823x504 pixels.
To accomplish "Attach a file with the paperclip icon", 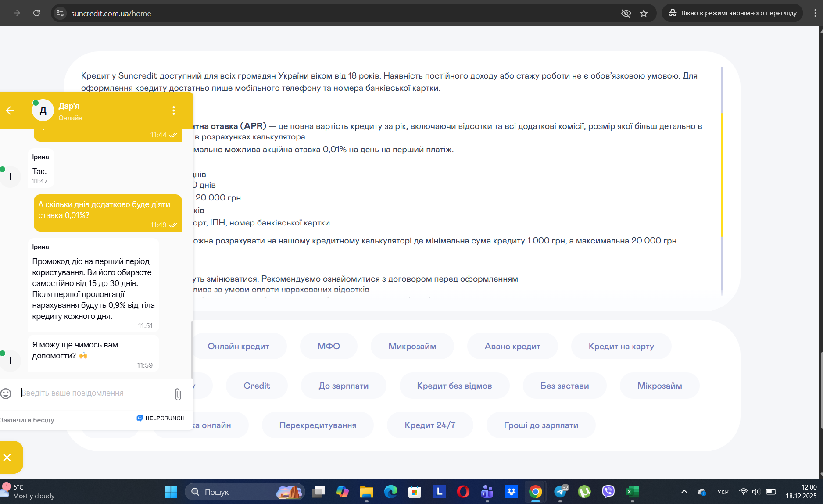I will coord(178,394).
